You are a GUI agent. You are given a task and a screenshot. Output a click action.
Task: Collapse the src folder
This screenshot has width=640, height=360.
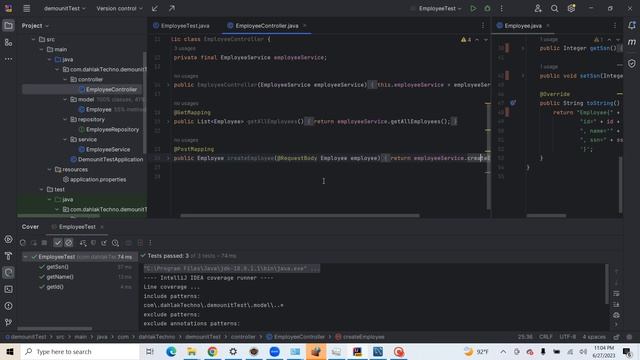click(33, 40)
